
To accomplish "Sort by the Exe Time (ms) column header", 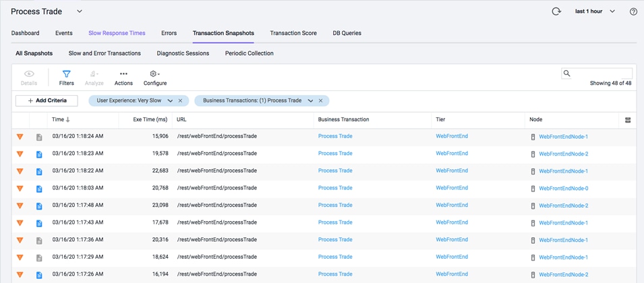I will (x=150, y=120).
